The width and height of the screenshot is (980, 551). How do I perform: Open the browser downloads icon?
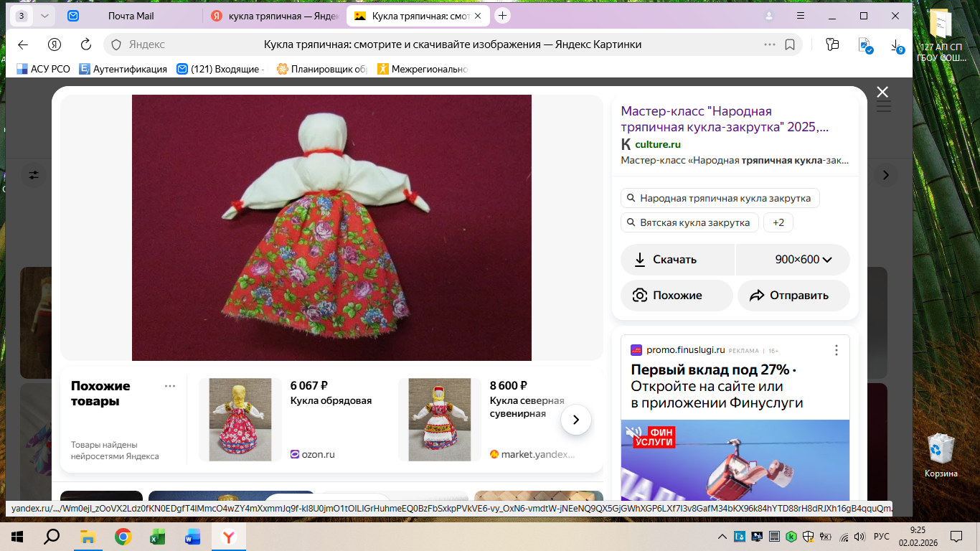896,44
